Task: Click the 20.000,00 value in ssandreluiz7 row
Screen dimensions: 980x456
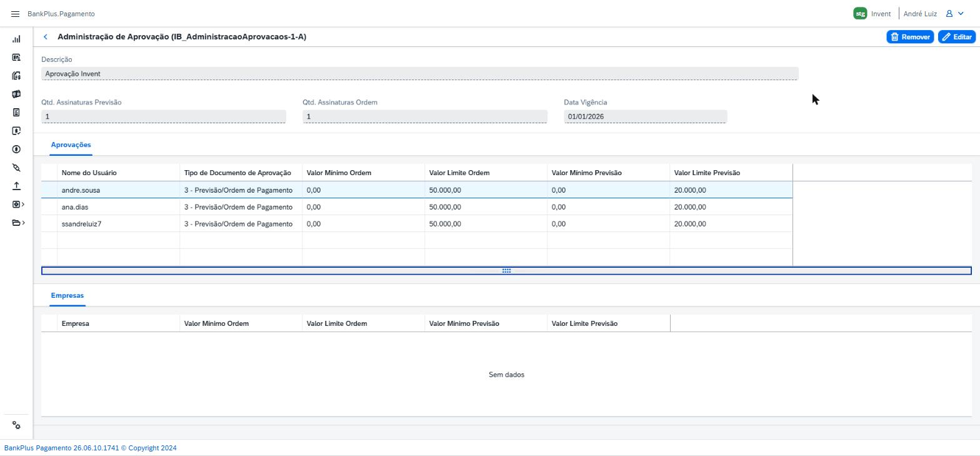Action: [x=690, y=224]
